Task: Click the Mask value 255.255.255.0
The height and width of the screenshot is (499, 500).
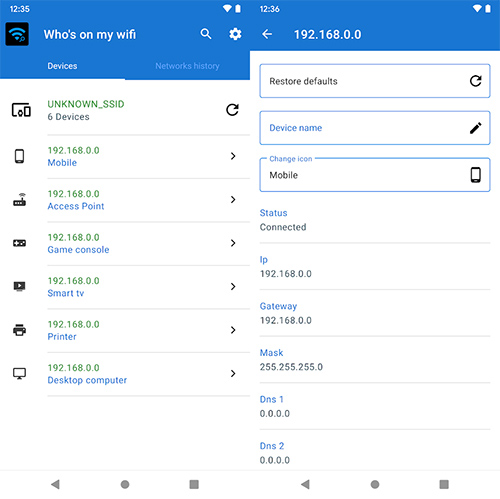Action: [291, 367]
